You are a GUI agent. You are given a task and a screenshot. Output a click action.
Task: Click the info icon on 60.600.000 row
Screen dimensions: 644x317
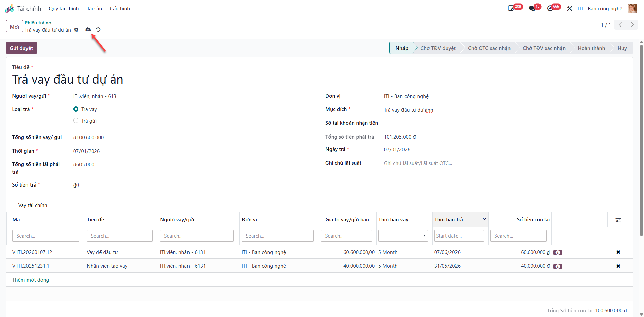point(558,252)
